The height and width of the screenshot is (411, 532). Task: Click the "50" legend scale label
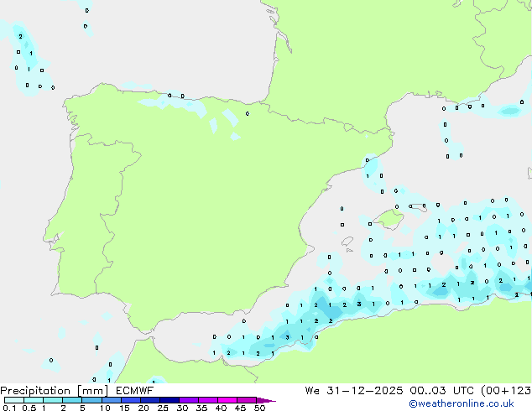pos(259,408)
